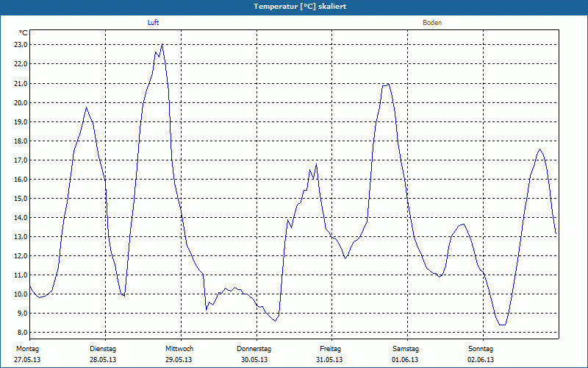
Task: Click the '22,0' y-axis value
Action: point(21,64)
